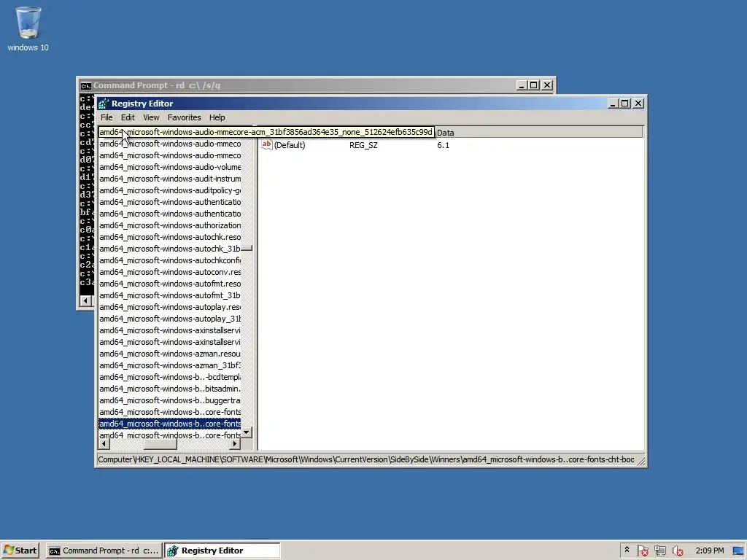Click the Command Prompt title bar icon
This screenshot has width=747, height=560.
(86, 86)
